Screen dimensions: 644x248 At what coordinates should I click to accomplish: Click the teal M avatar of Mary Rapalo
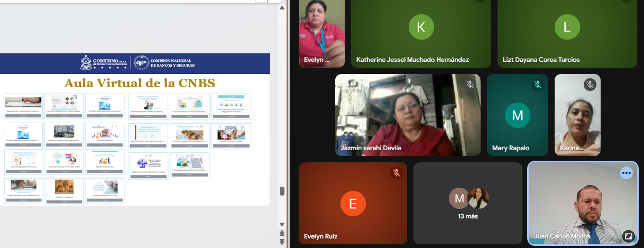pyautogui.click(x=517, y=115)
